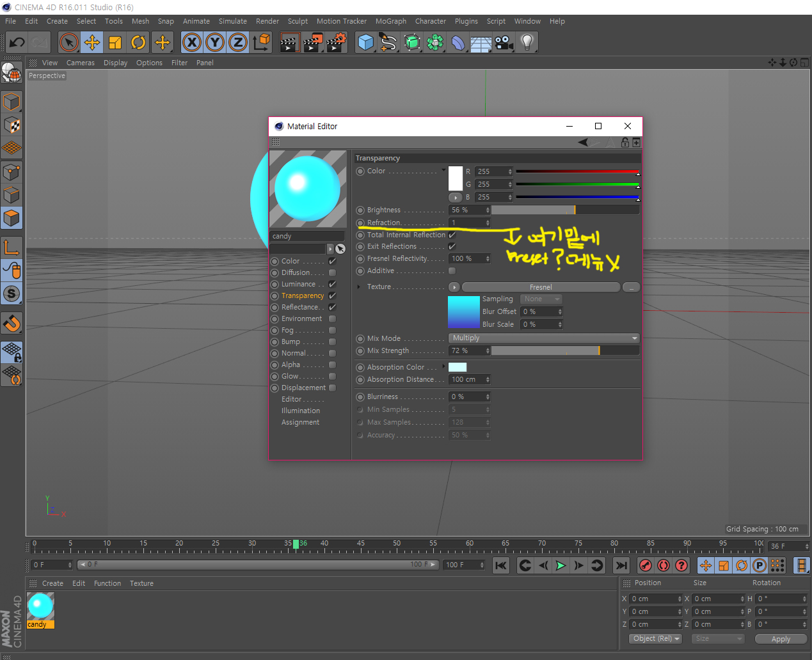Toggle the Reflectance channel checkbox

coord(332,307)
